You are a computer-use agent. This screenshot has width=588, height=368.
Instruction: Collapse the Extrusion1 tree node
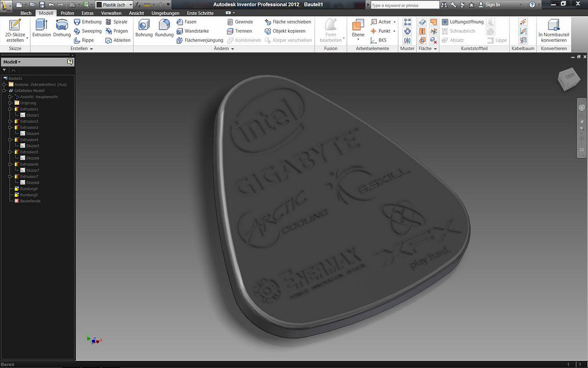click(10, 109)
